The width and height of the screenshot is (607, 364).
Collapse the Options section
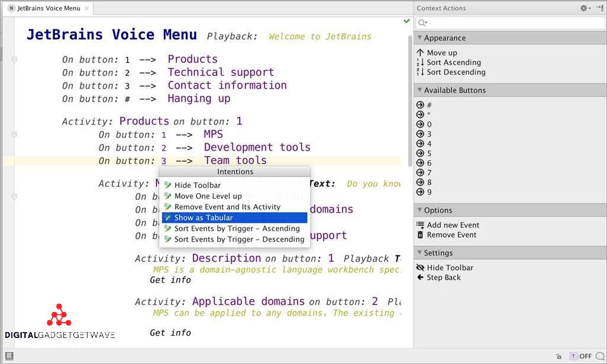click(419, 210)
